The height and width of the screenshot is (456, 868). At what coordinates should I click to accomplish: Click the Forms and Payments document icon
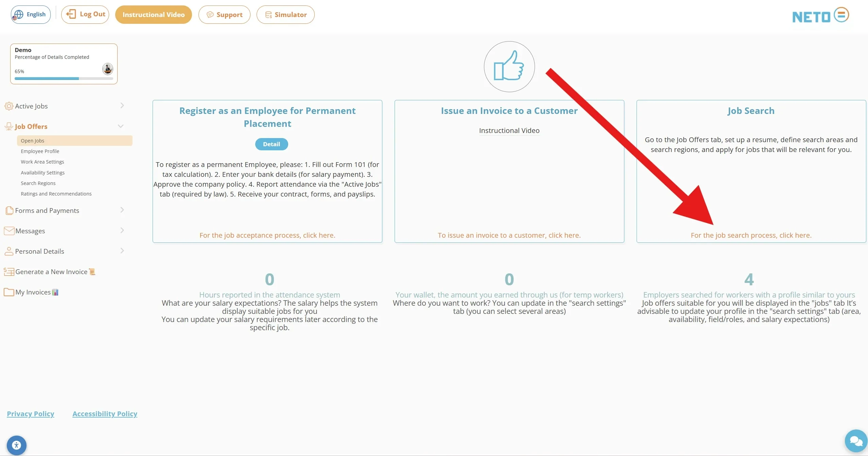coord(9,210)
